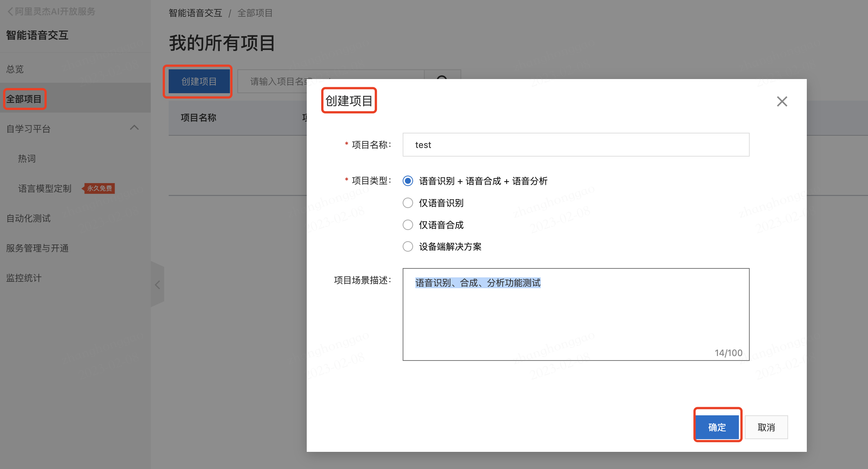
Task: Click the 项目名称 text field
Action: [x=575, y=145]
